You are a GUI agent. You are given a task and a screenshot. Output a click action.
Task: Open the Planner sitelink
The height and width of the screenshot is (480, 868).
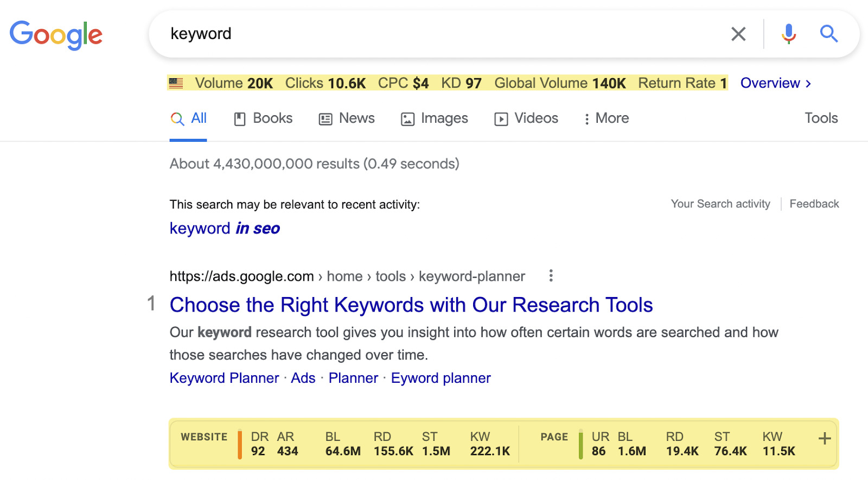click(353, 378)
